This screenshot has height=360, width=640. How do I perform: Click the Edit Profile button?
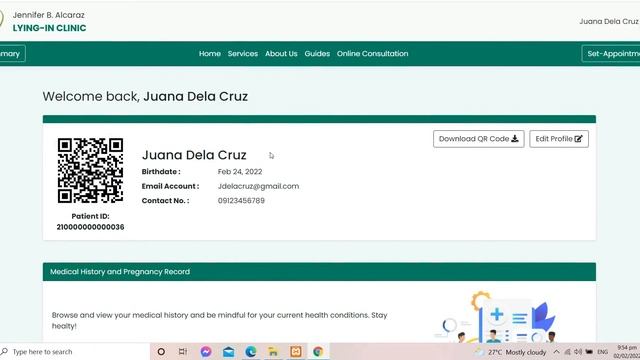pos(559,139)
